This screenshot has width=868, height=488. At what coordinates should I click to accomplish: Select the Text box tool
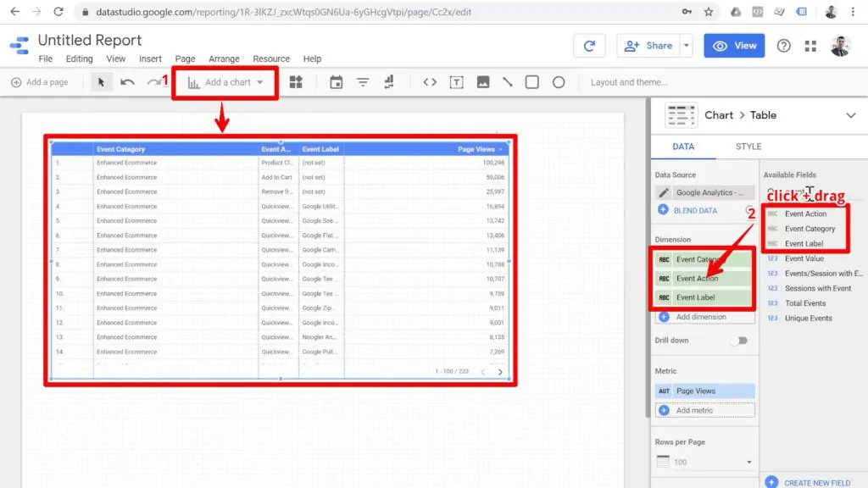[458, 82]
